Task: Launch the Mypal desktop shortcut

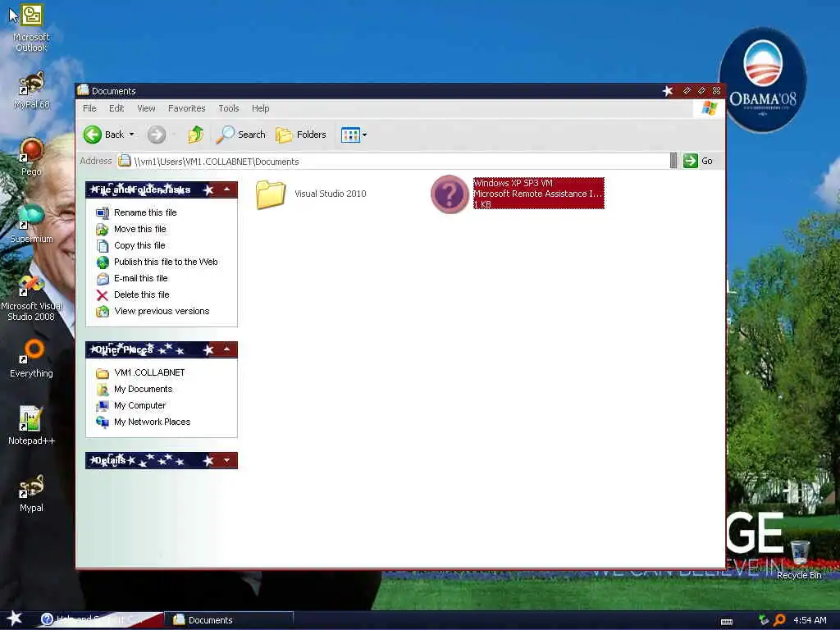Action: click(x=31, y=493)
